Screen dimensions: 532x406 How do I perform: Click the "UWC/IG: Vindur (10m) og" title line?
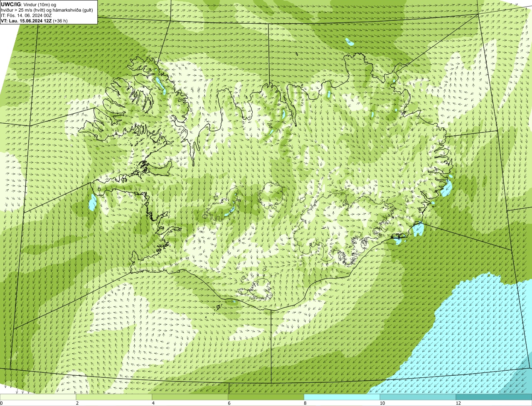click(29, 4)
